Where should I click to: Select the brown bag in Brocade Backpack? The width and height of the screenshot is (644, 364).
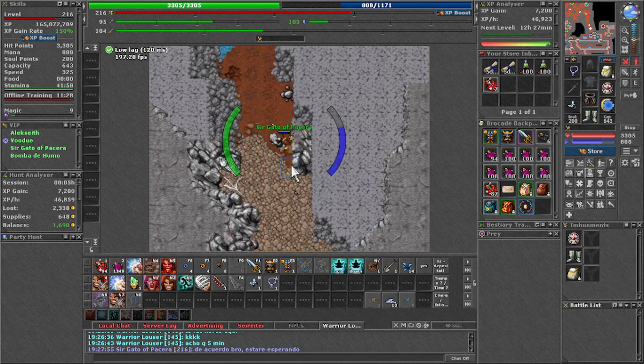click(x=543, y=189)
